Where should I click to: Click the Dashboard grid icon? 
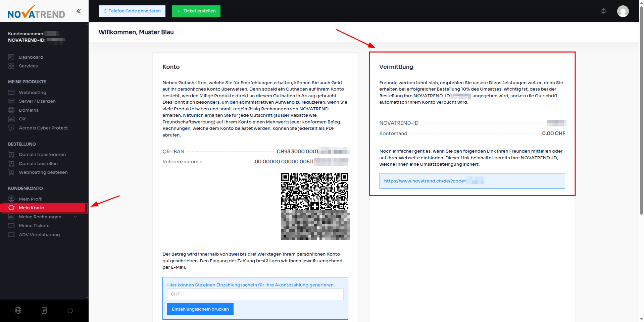(11, 57)
